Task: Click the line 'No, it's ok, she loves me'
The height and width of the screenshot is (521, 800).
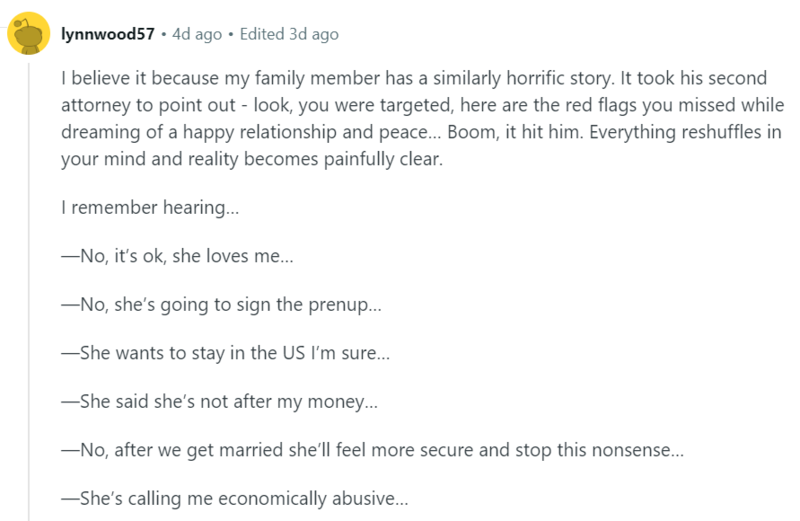Action: click(178, 256)
